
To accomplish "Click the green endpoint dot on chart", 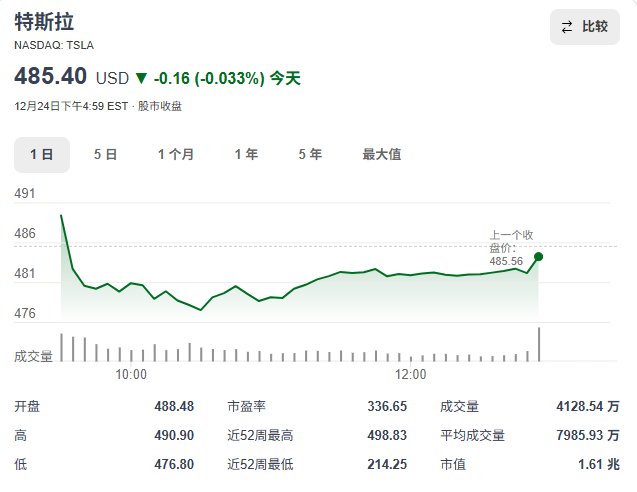I will [539, 257].
